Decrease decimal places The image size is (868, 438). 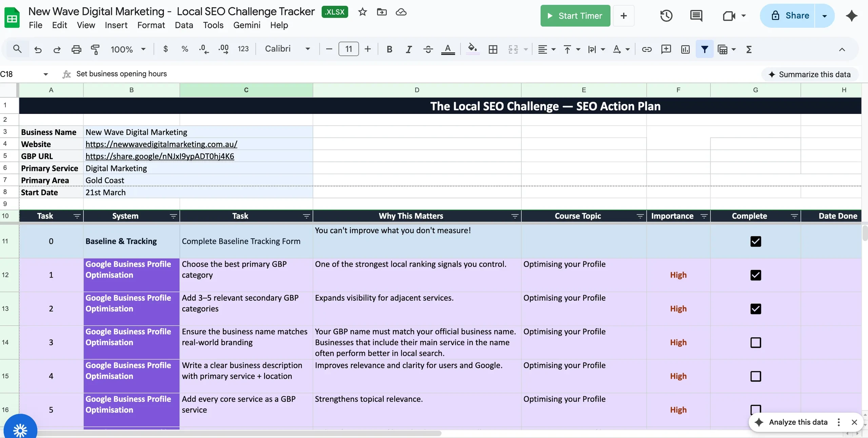[x=204, y=49]
